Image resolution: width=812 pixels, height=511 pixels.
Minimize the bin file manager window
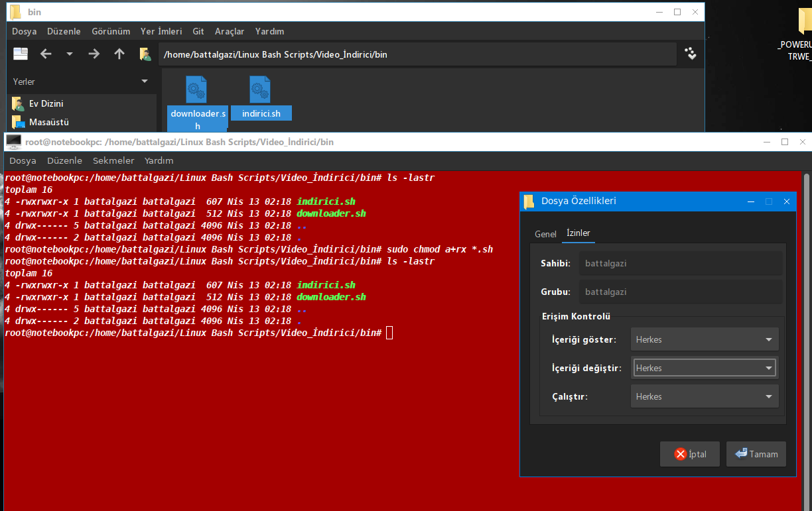point(659,12)
